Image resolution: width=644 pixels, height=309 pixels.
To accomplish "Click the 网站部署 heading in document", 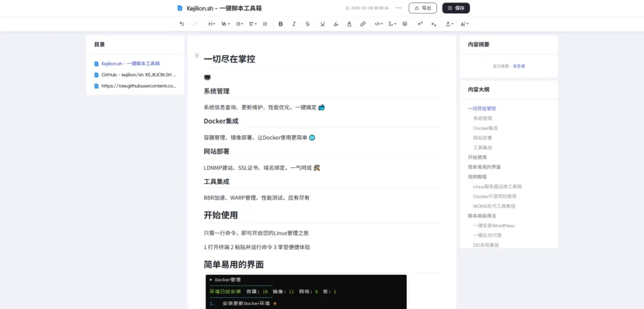I will [x=216, y=151].
